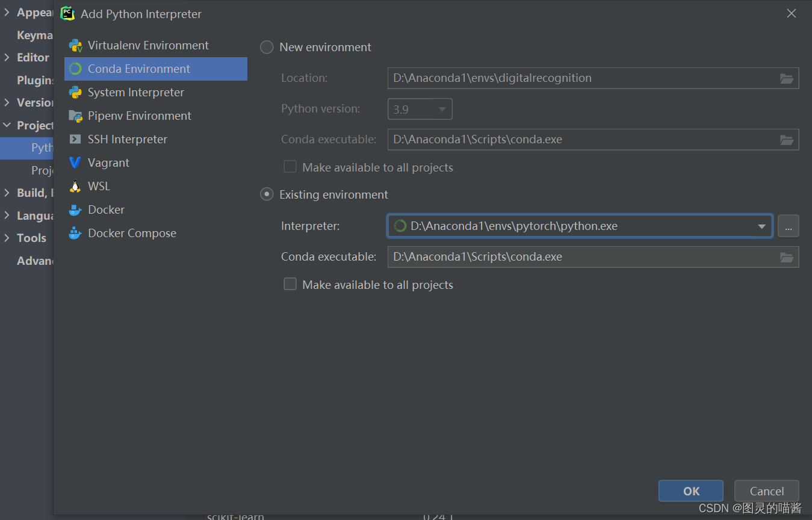Select Docker option label
This screenshot has height=520, width=812.
pos(107,210)
